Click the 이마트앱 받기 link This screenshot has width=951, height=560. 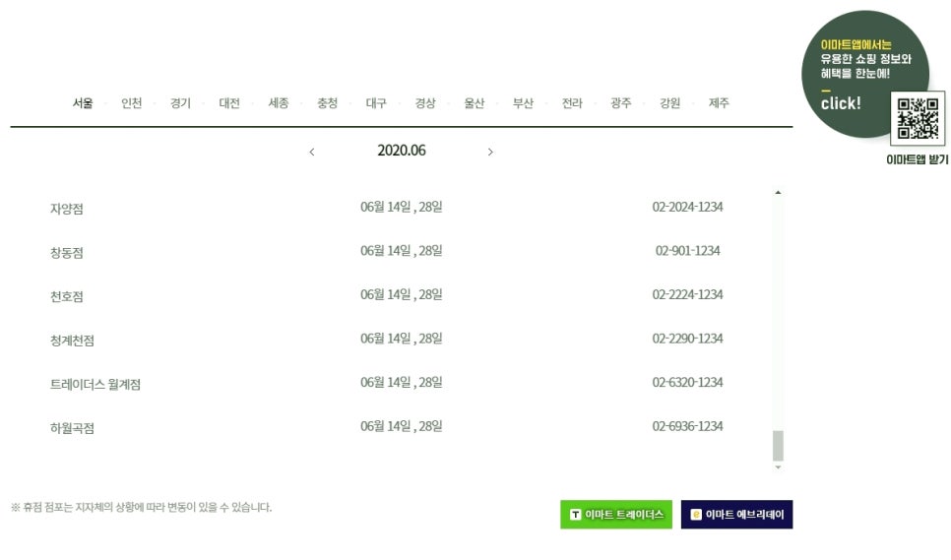pos(918,159)
